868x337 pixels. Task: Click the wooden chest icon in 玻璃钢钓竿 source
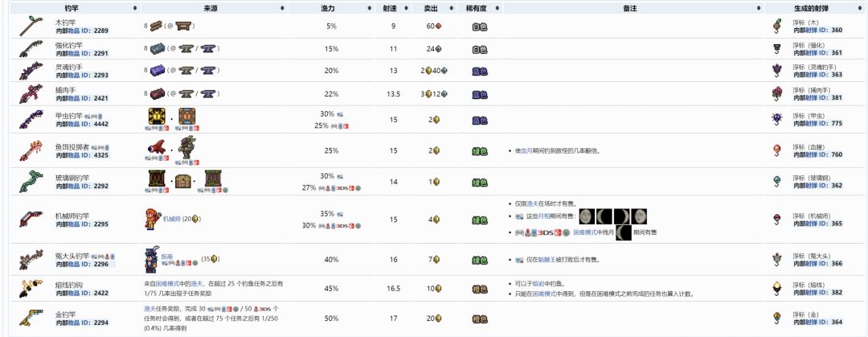click(183, 181)
